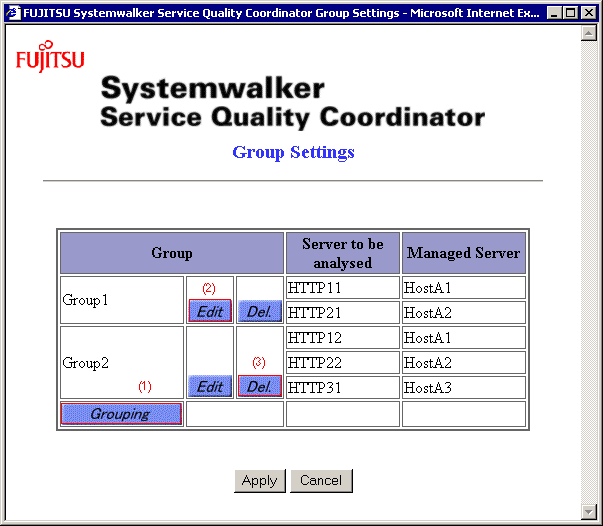Select HTTP11 server cell
Image resolution: width=603 pixels, height=526 pixels.
[x=343, y=288]
